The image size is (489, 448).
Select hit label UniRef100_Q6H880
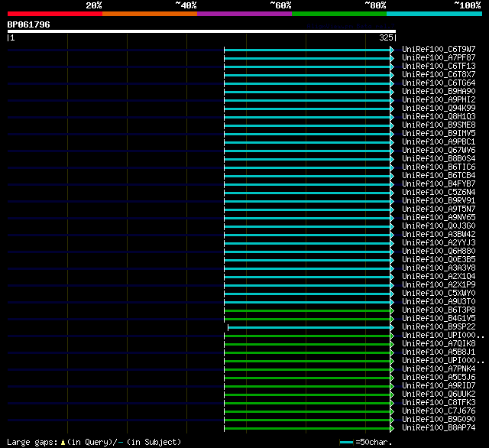pyautogui.click(x=439, y=252)
